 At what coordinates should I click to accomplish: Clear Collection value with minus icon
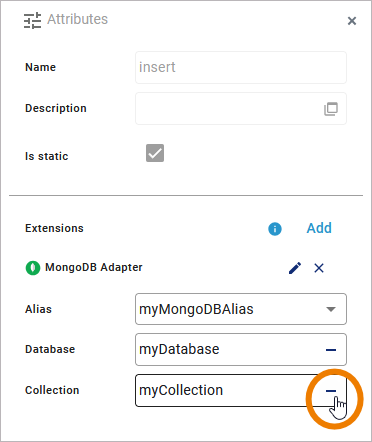coord(331,391)
